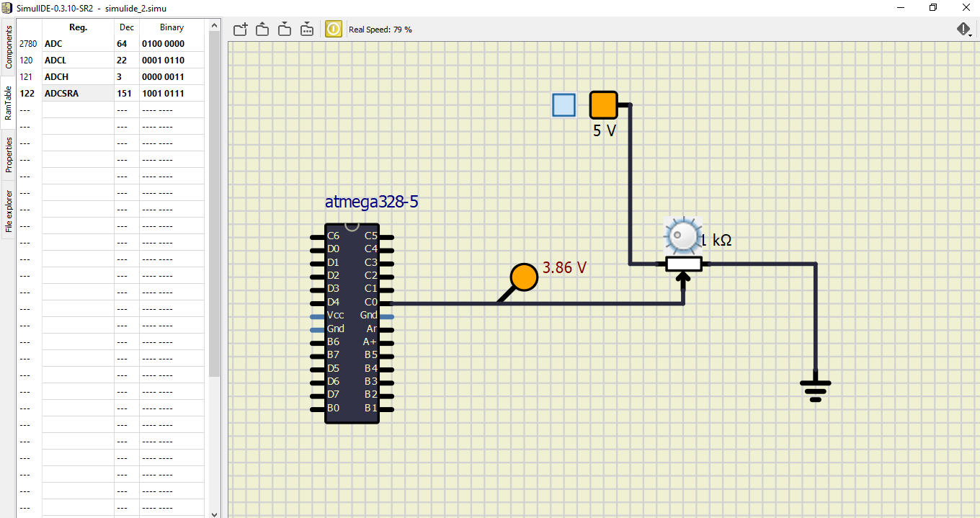Save the circuit using the toolbar icon
The height and width of the screenshot is (518, 980).
pyautogui.click(x=285, y=29)
